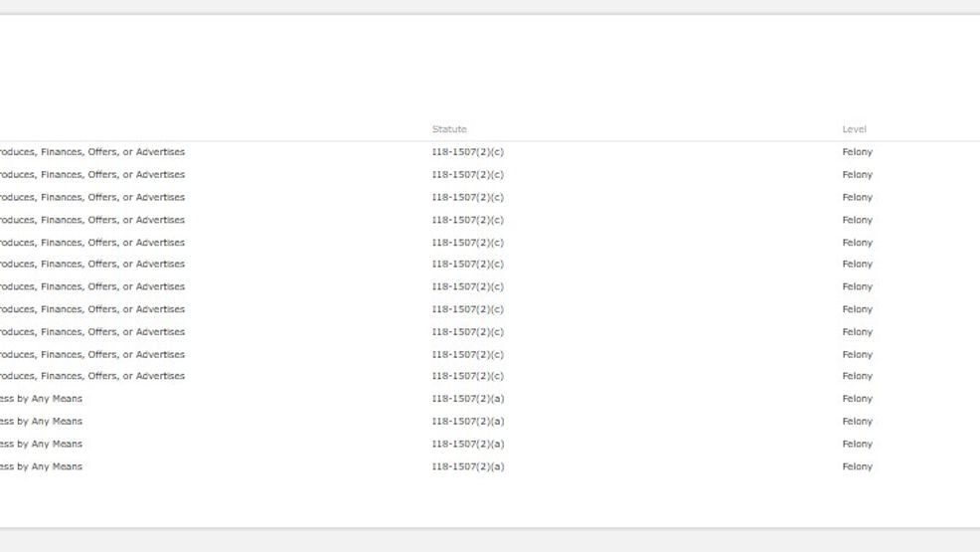
Task: Click Felony beside the first I18-1507(2)(a) statute
Action: tap(858, 398)
